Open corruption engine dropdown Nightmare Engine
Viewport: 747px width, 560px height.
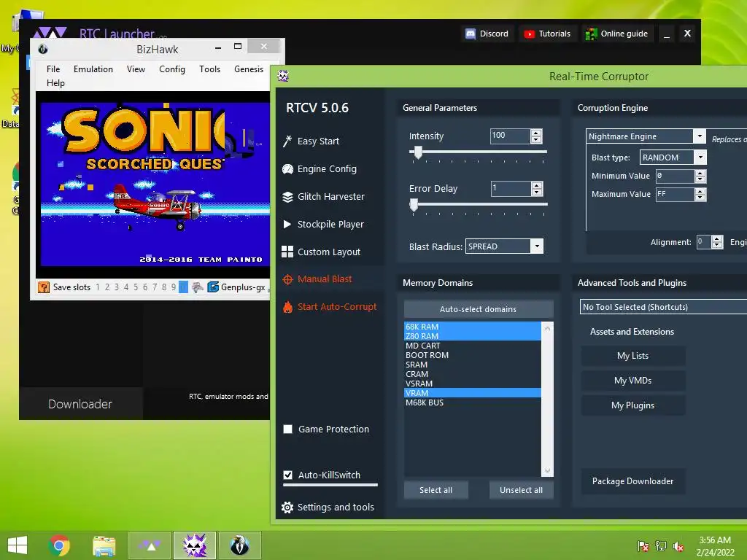coord(700,136)
